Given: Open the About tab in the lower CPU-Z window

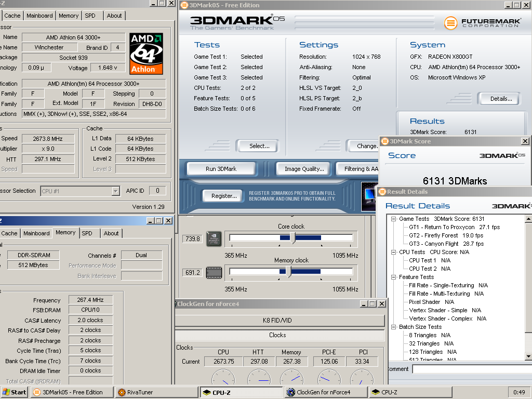Looking at the screenshot, I should [x=111, y=233].
